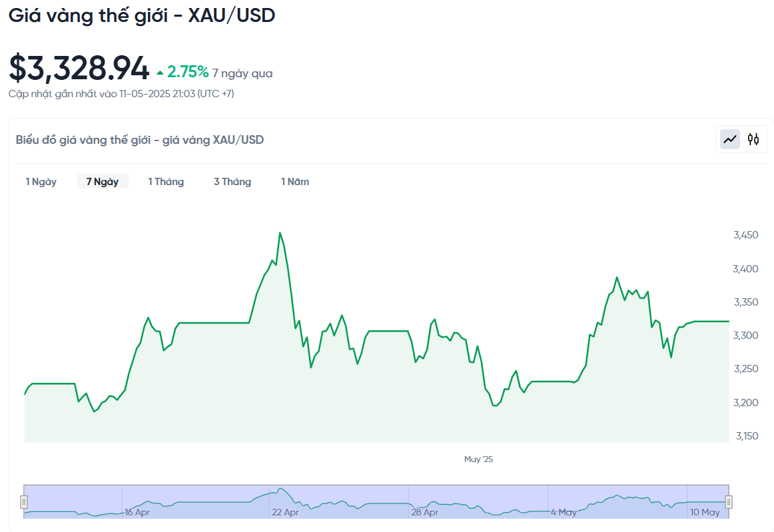Click the 28 Apr navigator label
The image size is (774, 532).
425,512
